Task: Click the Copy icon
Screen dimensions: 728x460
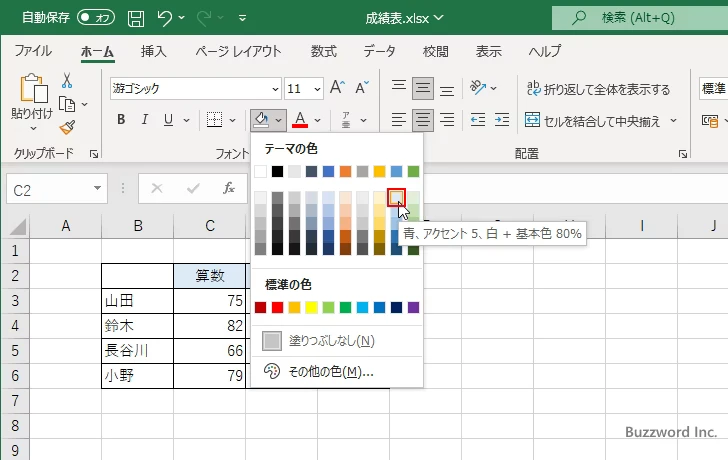Action: [67, 104]
